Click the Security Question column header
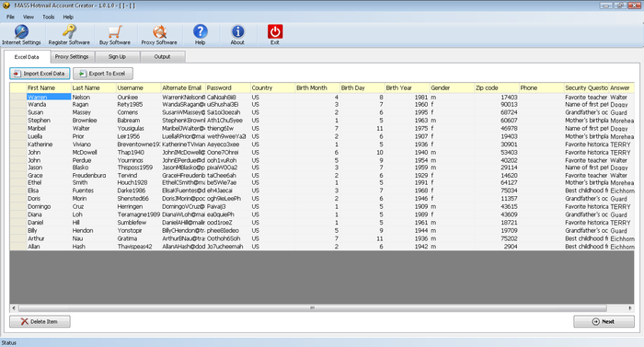The height and width of the screenshot is (347, 644). click(x=586, y=88)
